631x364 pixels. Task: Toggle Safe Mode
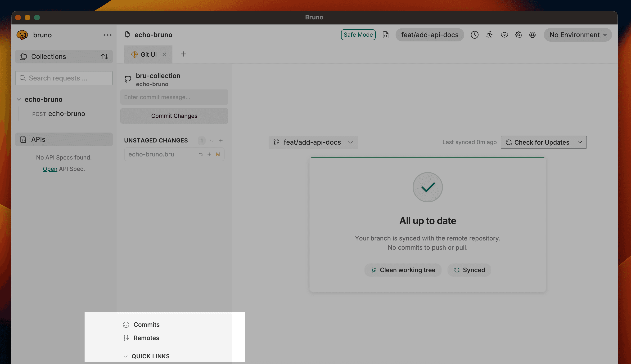click(358, 35)
